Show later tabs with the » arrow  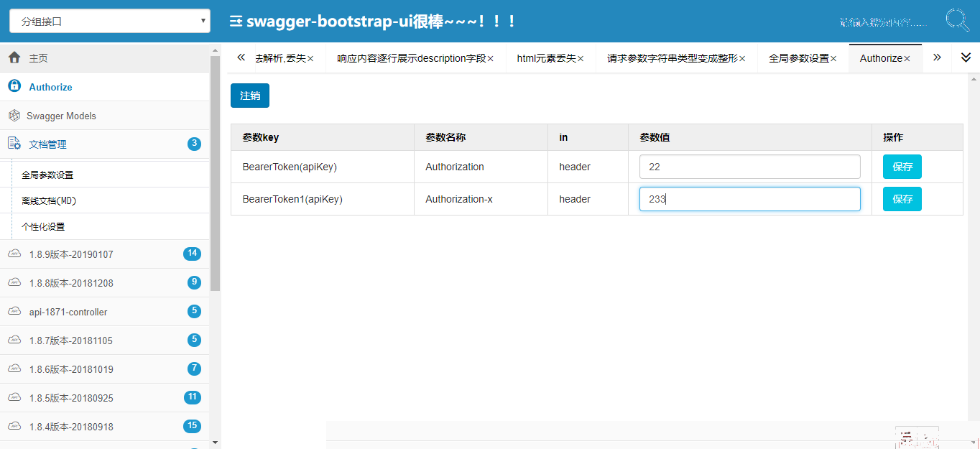(x=937, y=57)
